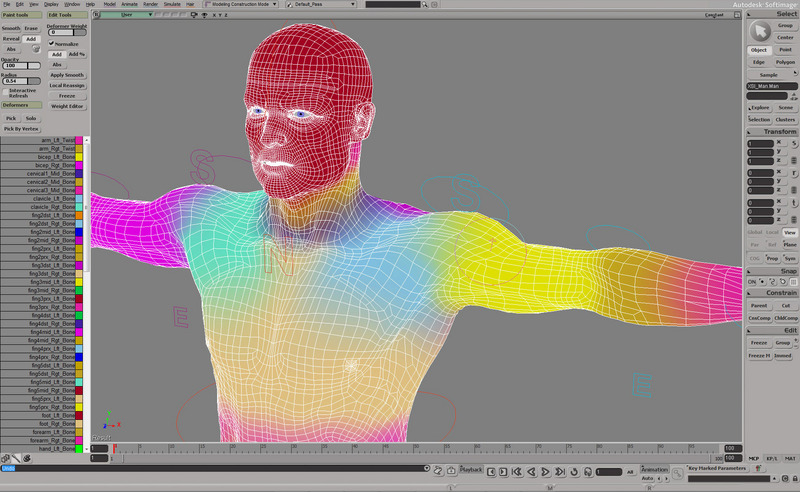Click the R viewport letter icon
800x492 pixels.
[x=95, y=15]
